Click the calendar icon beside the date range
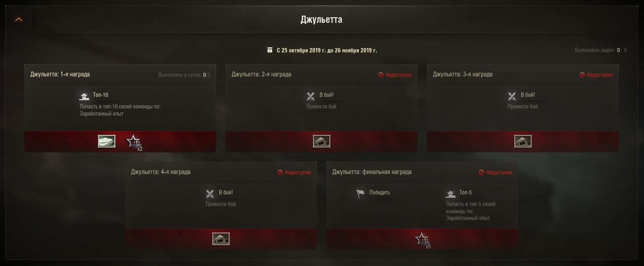The image size is (644, 266). [270, 50]
